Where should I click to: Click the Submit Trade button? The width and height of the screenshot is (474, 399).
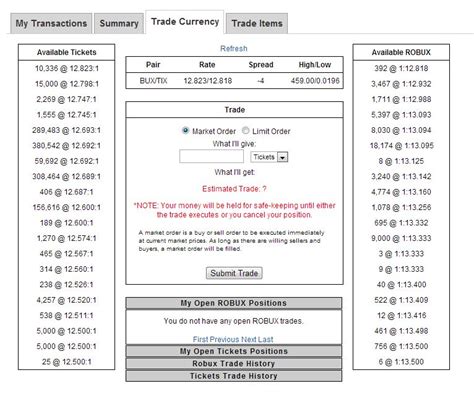point(234,273)
